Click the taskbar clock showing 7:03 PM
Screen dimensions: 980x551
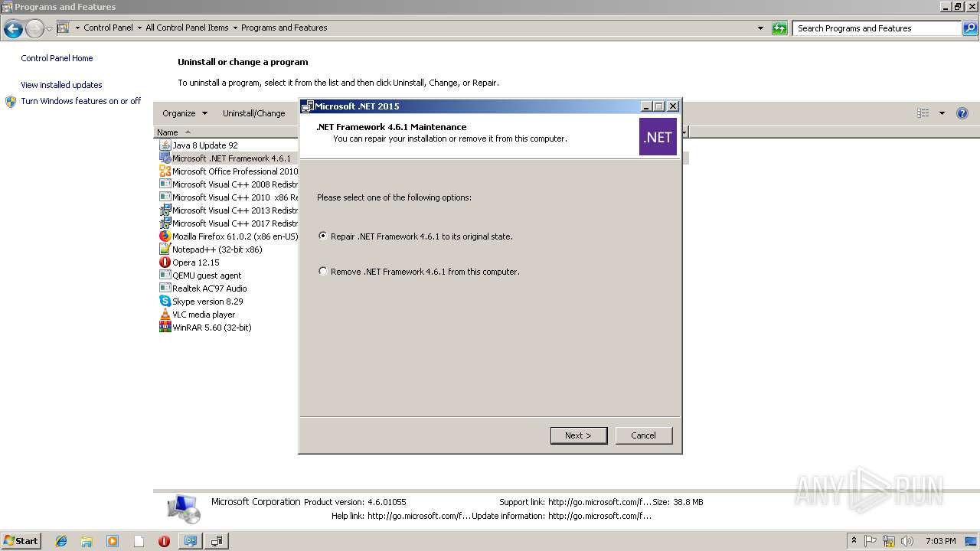940,541
